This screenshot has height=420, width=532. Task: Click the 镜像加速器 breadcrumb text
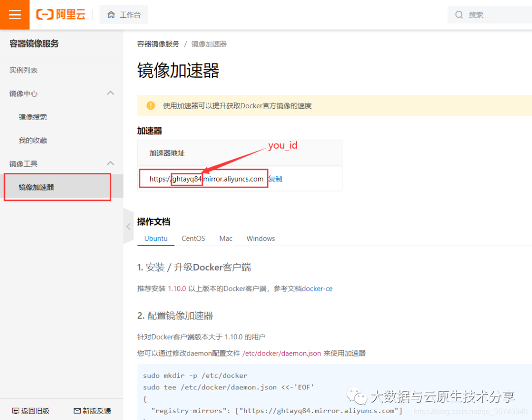[x=209, y=44]
